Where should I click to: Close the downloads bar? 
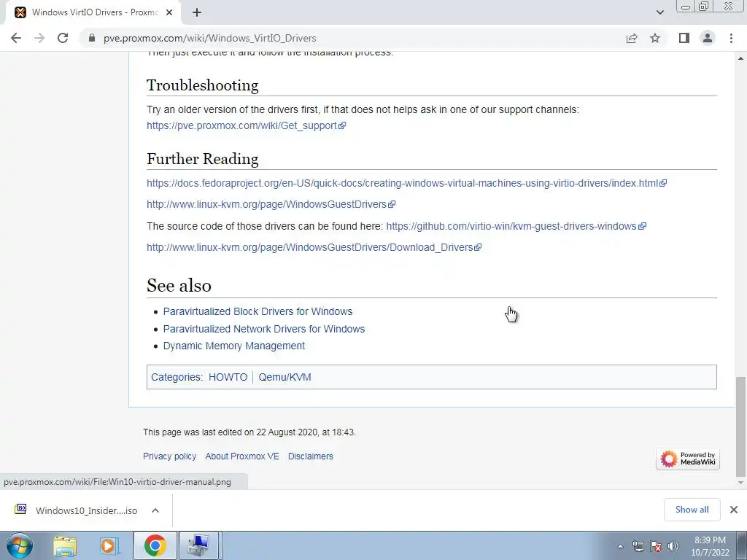click(x=734, y=510)
